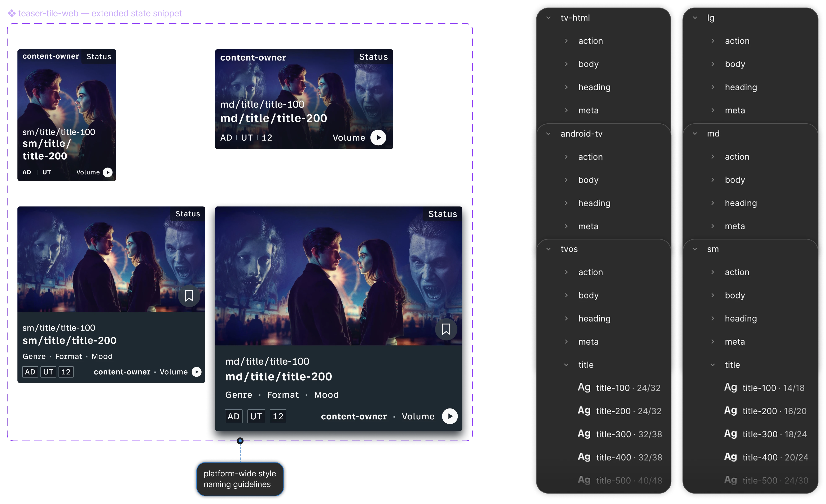The height and width of the screenshot is (504, 826).
Task: Click Ag icon for sm title-100 · 14/18
Action: pyautogui.click(x=730, y=387)
